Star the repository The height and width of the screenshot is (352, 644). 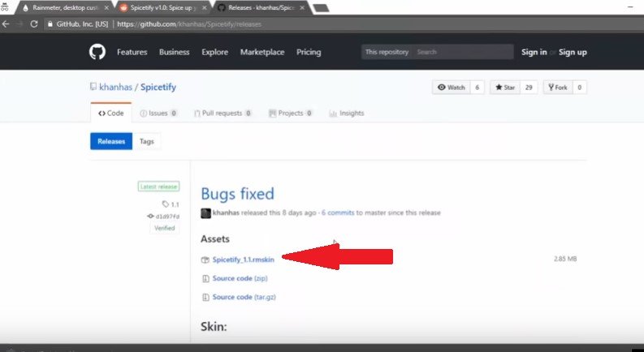(505, 88)
